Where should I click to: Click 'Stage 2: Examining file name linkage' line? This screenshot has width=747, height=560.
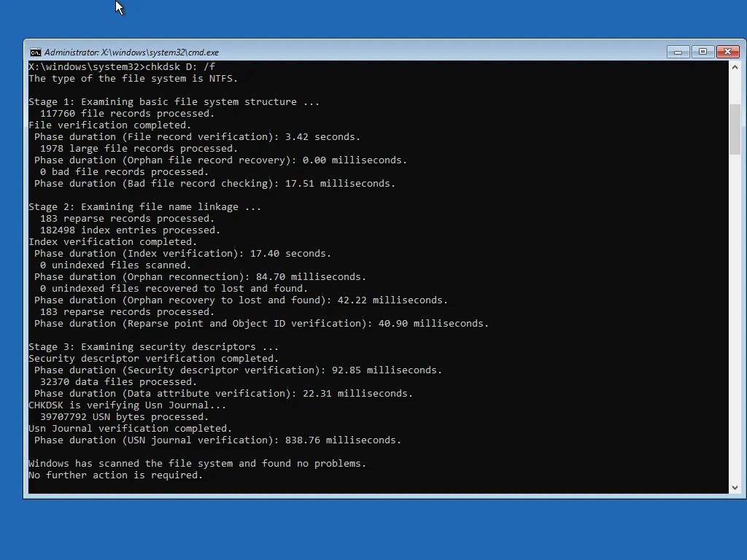point(145,206)
